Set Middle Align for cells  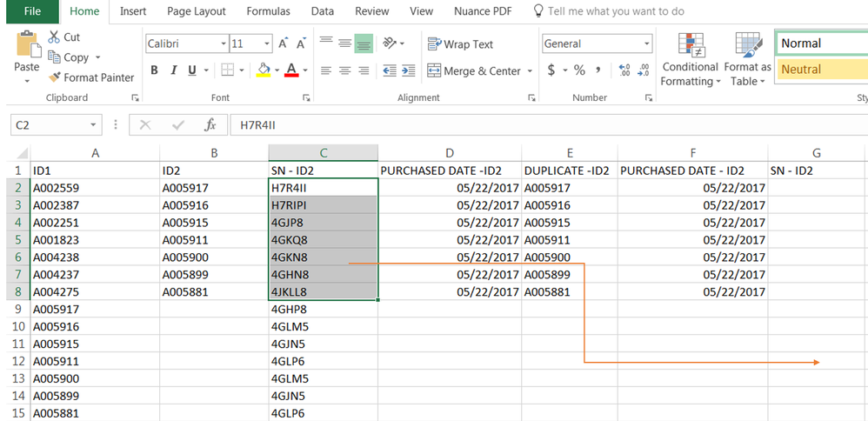tap(345, 43)
